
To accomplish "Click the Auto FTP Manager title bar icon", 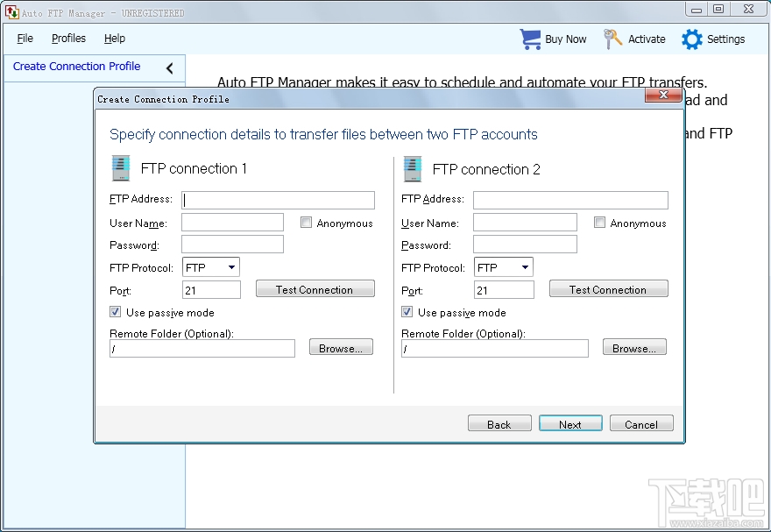I will click(11, 12).
